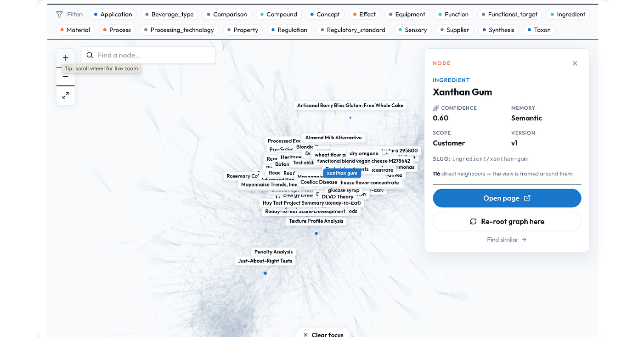Toggle the Functional_target filter chip
The height and width of the screenshot is (337, 644).
[x=509, y=15]
